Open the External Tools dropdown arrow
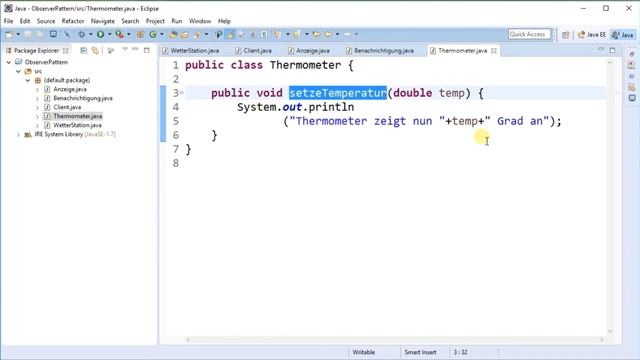The image size is (640, 360). point(129,35)
